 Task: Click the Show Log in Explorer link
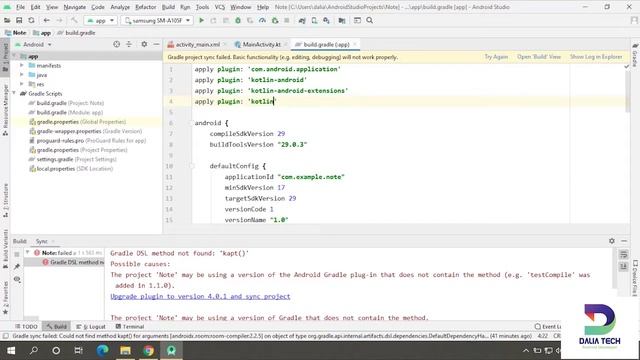(596, 57)
